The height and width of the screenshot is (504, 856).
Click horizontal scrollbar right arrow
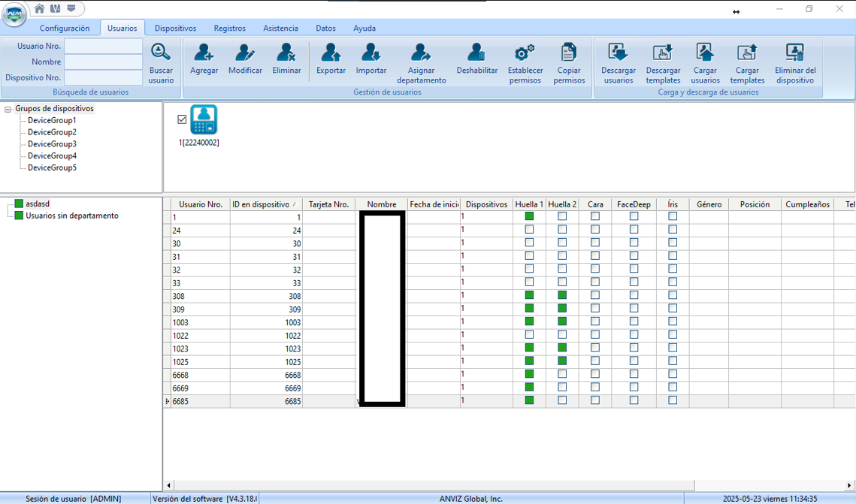849,485
